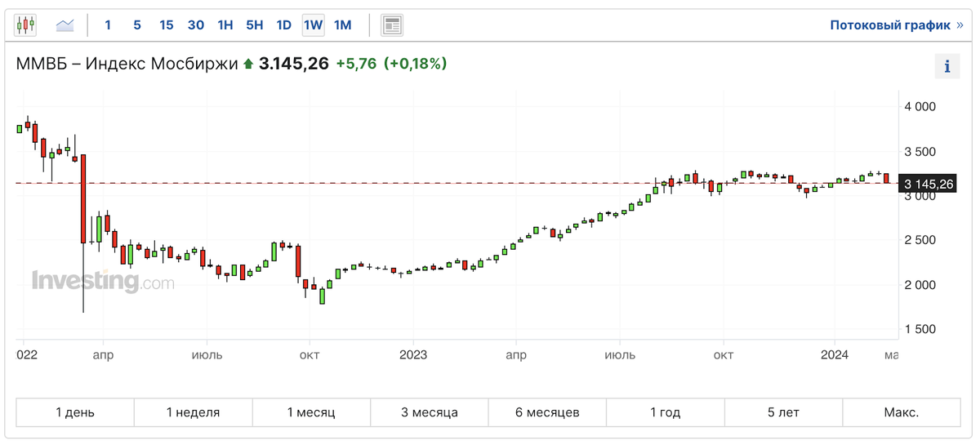Show the 1 год range
This screenshot has width=980, height=445.
click(666, 412)
